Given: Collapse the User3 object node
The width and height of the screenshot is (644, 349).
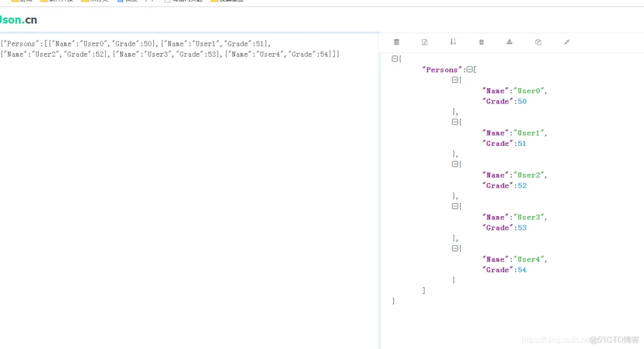Looking at the screenshot, I should 455,206.
